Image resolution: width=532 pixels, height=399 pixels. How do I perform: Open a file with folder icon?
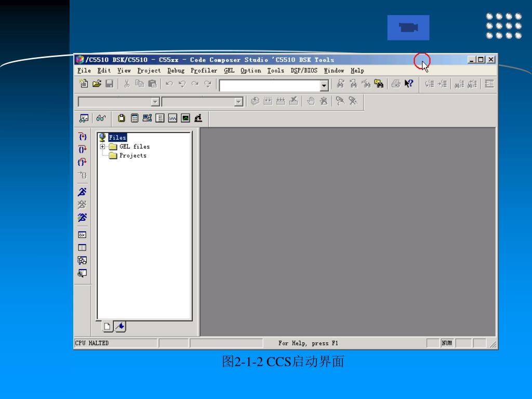coord(97,84)
